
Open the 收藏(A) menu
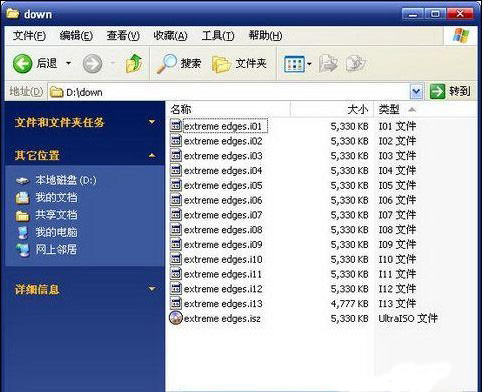[170, 35]
